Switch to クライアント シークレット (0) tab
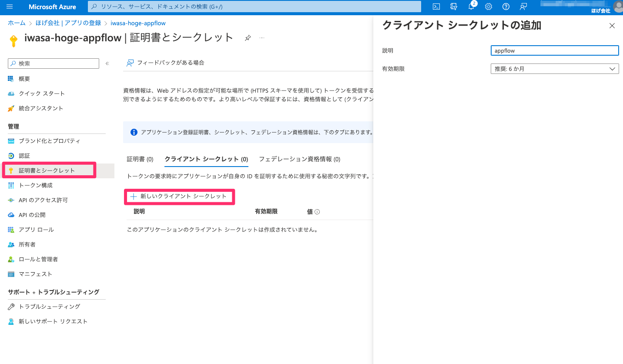623x364 pixels. [206, 159]
